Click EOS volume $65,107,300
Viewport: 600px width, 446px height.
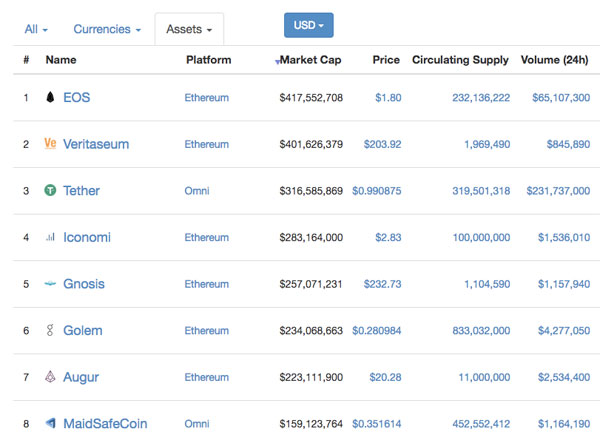[561, 98]
